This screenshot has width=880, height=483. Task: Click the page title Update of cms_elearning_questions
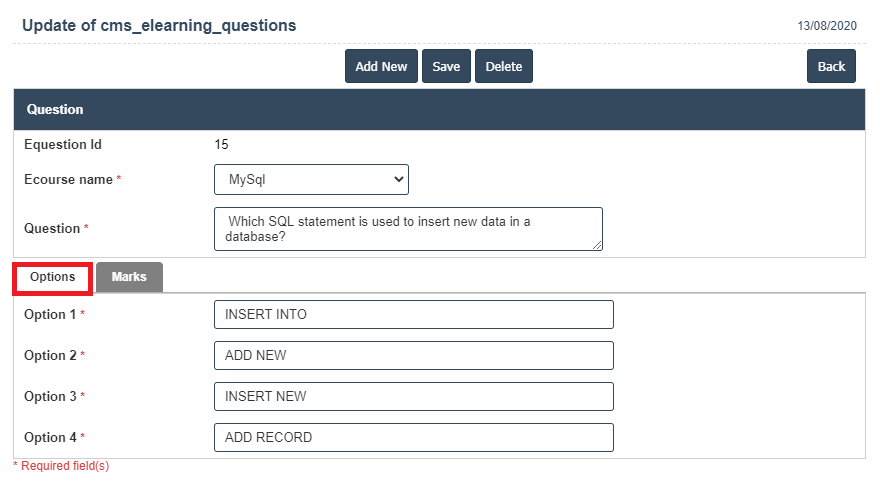click(159, 25)
